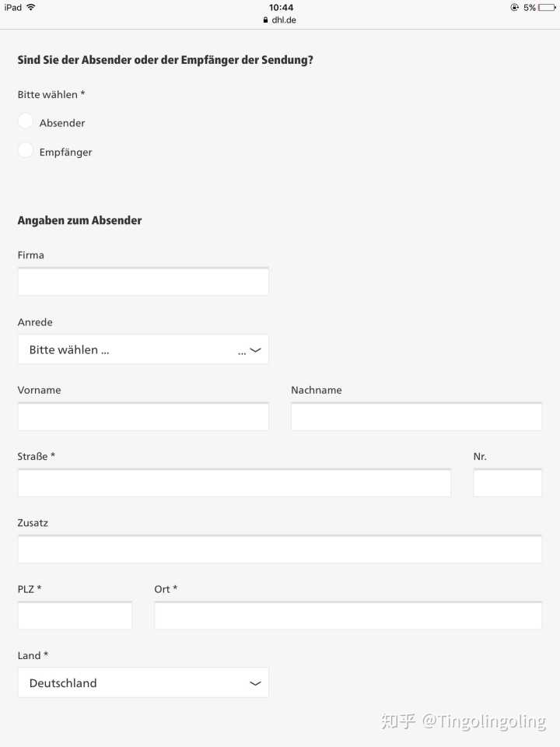Click into the Nachname text field

pyautogui.click(x=416, y=417)
